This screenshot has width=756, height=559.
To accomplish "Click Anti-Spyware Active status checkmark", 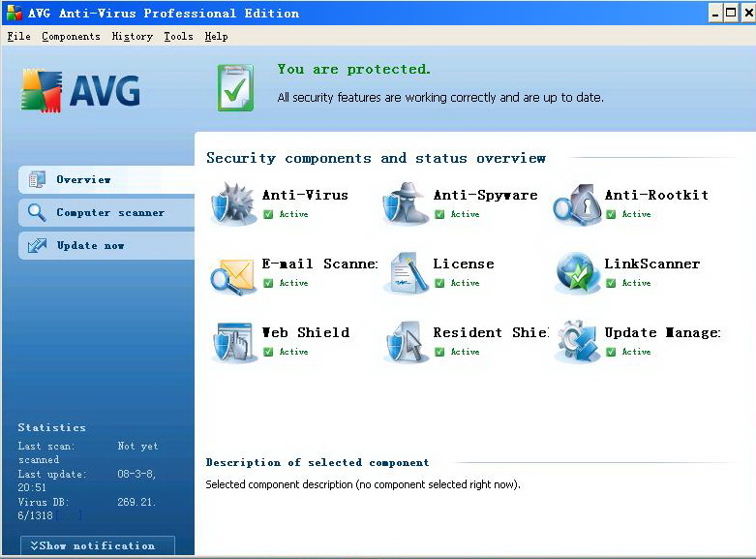I will click(439, 214).
